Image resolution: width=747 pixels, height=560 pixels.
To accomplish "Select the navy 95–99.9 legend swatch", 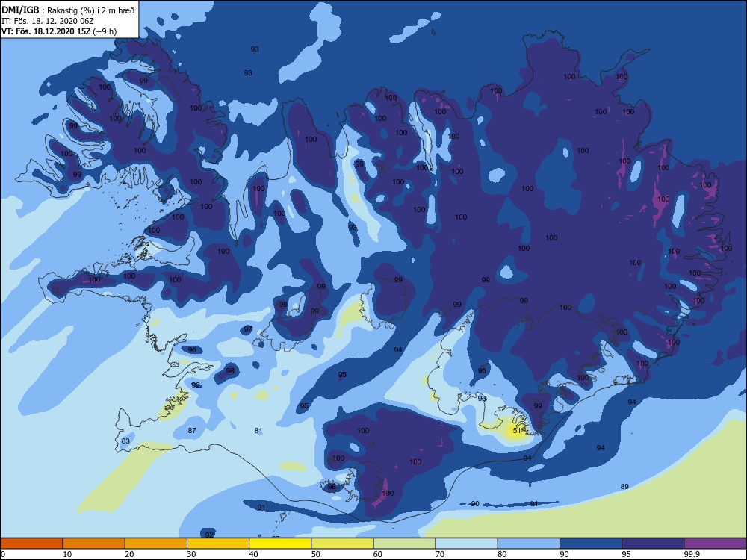I will [x=653, y=544].
